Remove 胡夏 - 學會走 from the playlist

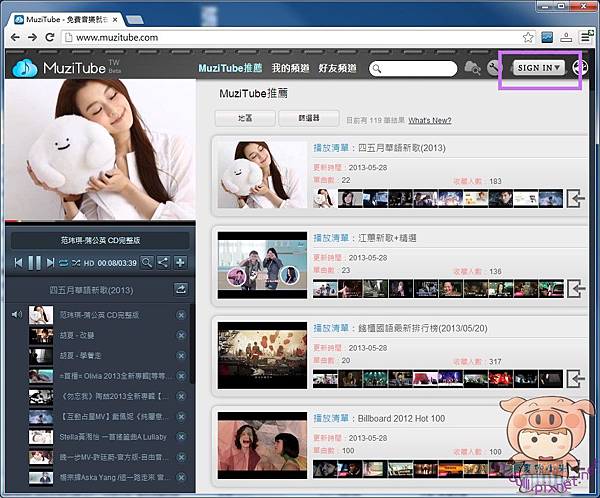181,356
